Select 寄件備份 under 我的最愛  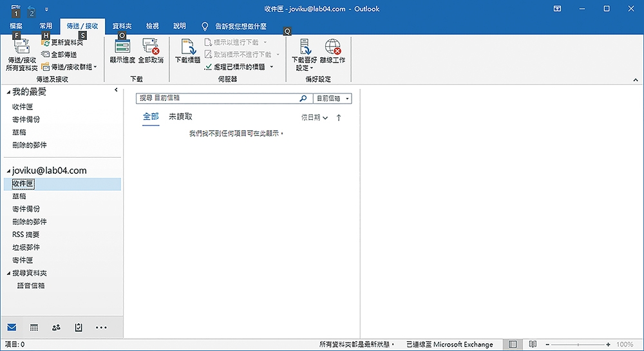tap(26, 119)
